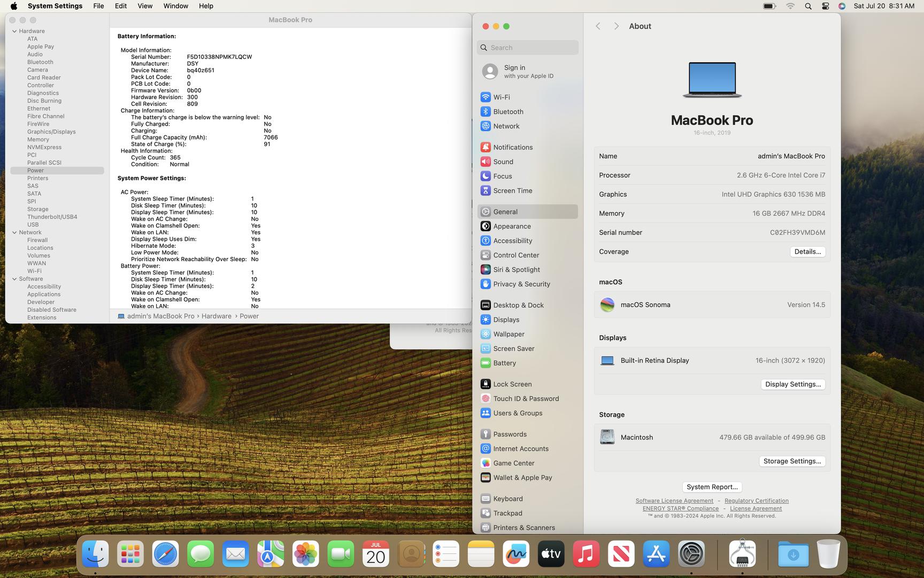Image resolution: width=924 pixels, height=578 pixels.
Task: Open Lock Screen settings
Action: click(527, 384)
